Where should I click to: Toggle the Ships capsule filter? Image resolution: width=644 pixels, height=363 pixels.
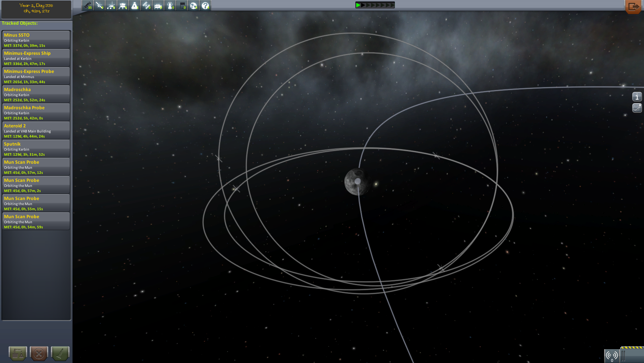pos(135,5)
